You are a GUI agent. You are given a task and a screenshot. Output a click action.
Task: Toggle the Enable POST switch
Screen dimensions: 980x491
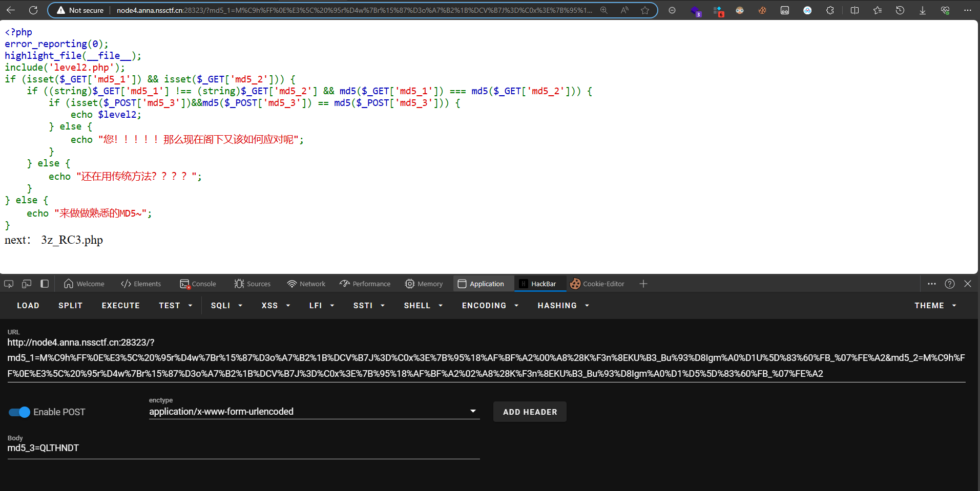point(19,412)
